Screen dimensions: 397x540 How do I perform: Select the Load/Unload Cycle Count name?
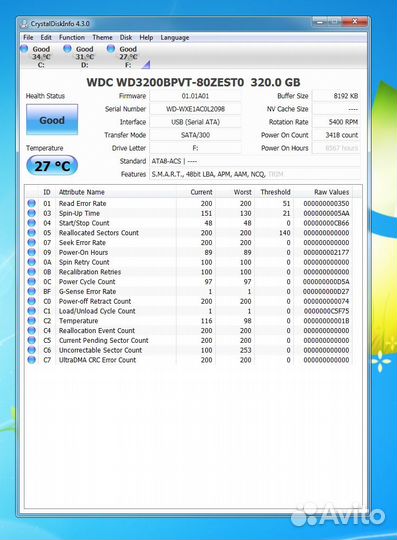pyautogui.click(x=97, y=311)
